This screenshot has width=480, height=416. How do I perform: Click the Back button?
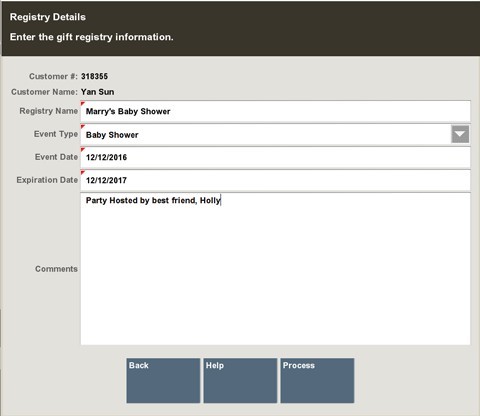tap(163, 380)
